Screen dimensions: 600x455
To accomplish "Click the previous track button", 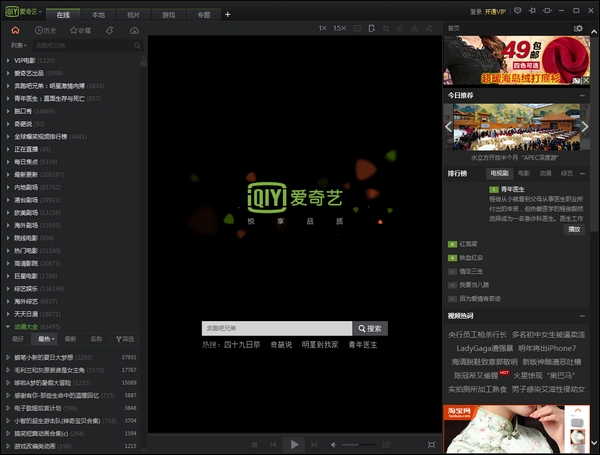I will [273, 445].
